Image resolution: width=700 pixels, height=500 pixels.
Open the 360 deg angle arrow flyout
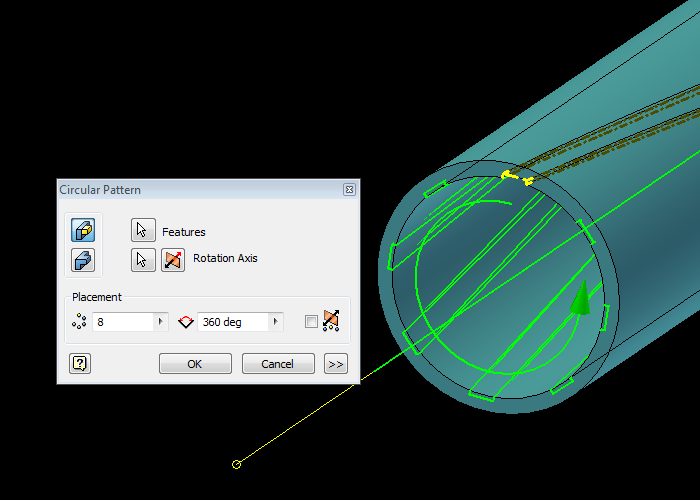pyautogui.click(x=275, y=322)
